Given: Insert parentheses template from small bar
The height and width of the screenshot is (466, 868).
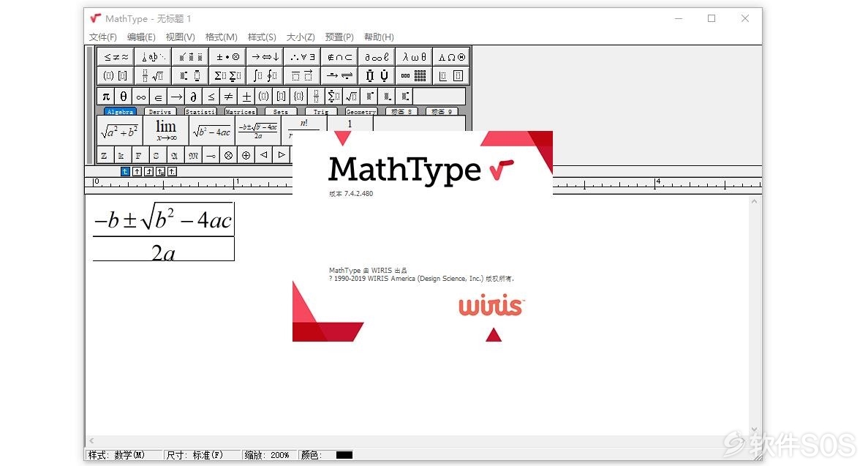Looking at the screenshot, I should coord(263,97).
